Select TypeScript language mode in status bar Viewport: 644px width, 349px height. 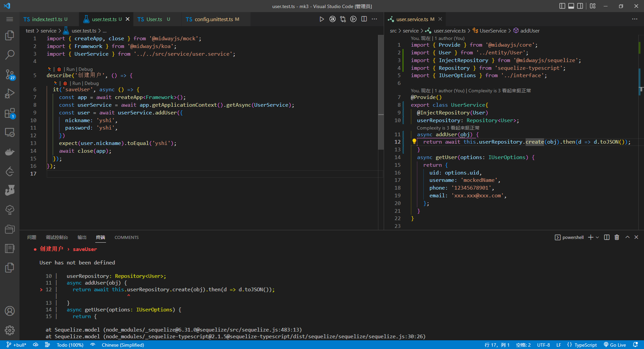(x=585, y=345)
